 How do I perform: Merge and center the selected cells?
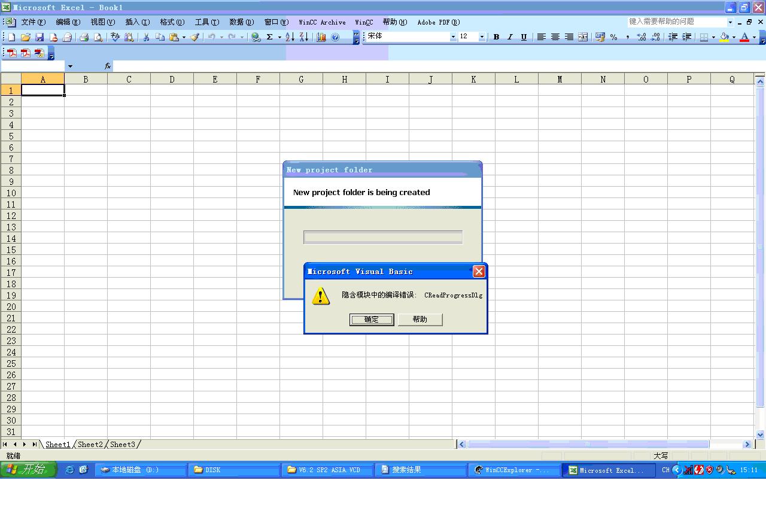582,37
